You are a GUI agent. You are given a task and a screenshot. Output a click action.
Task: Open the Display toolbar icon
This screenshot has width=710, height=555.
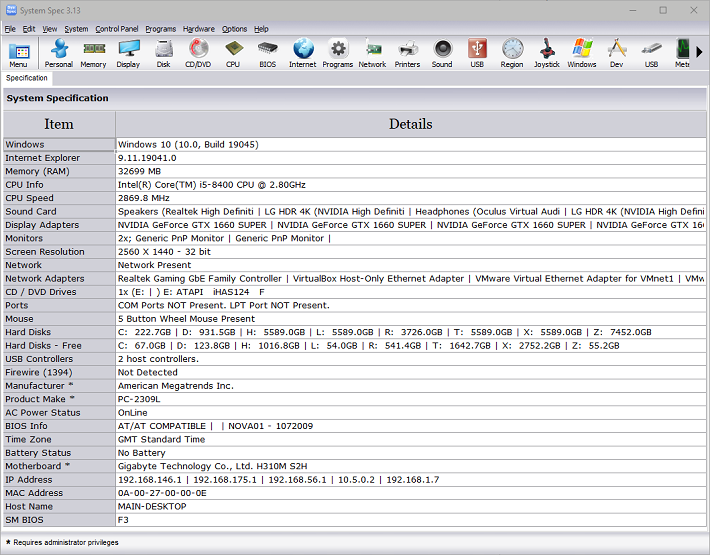tap(129, 53)
